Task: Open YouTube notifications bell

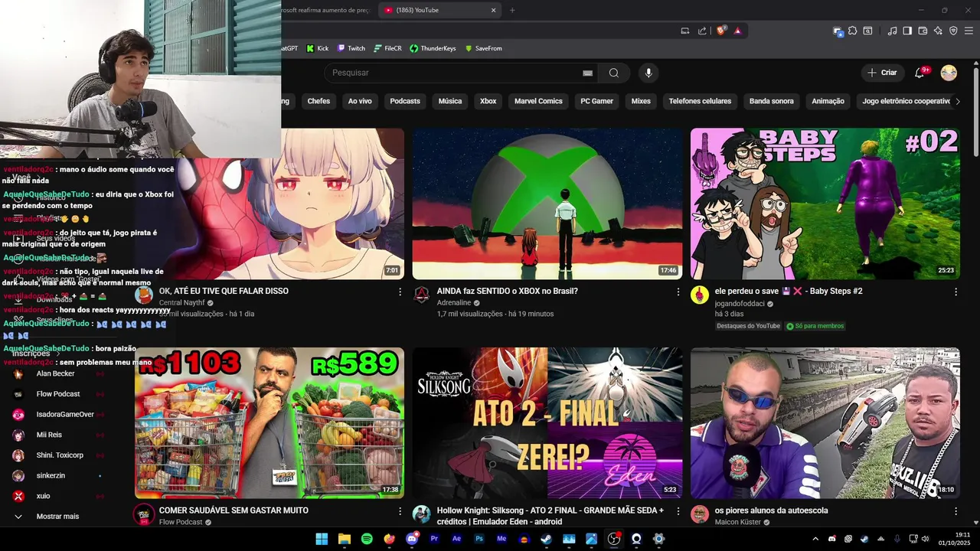Action: [x=920, y=73]
